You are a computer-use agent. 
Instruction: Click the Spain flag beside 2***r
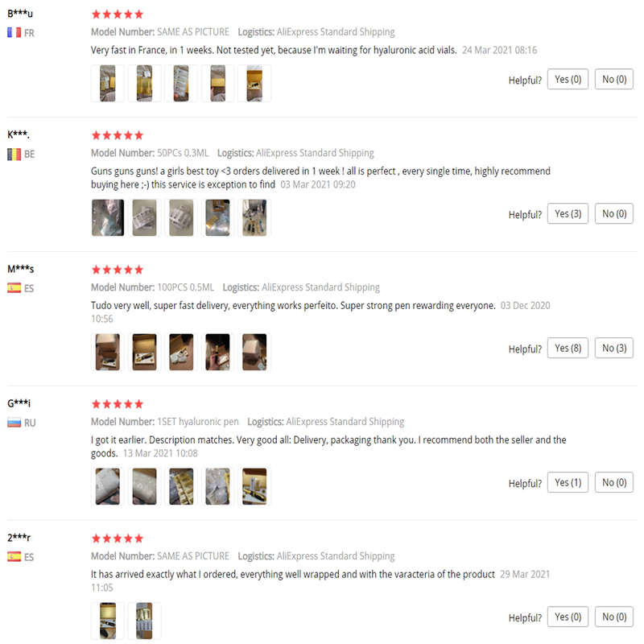[x=14, y=557]
